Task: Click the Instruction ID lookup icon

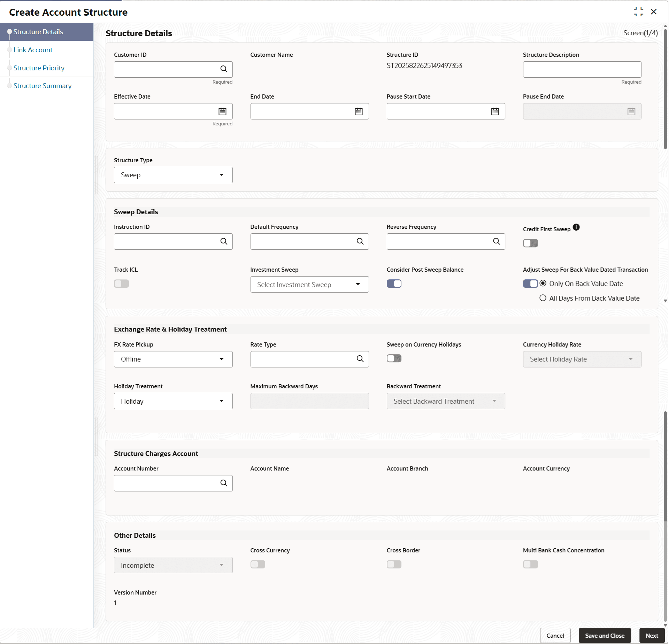Action: pos(224,241)
